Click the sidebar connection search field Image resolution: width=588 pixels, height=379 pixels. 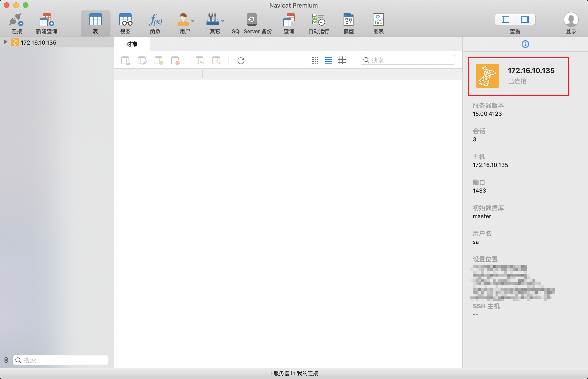[x=60, y=360]
